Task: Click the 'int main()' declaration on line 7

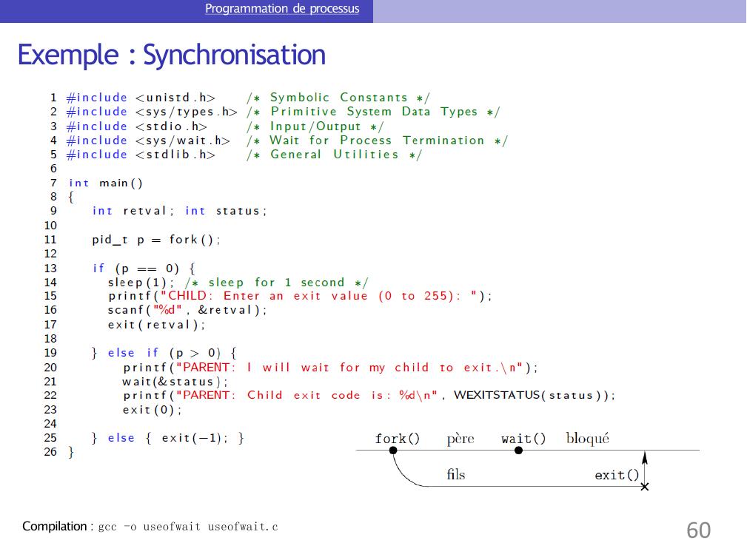Action: (106, 183)
